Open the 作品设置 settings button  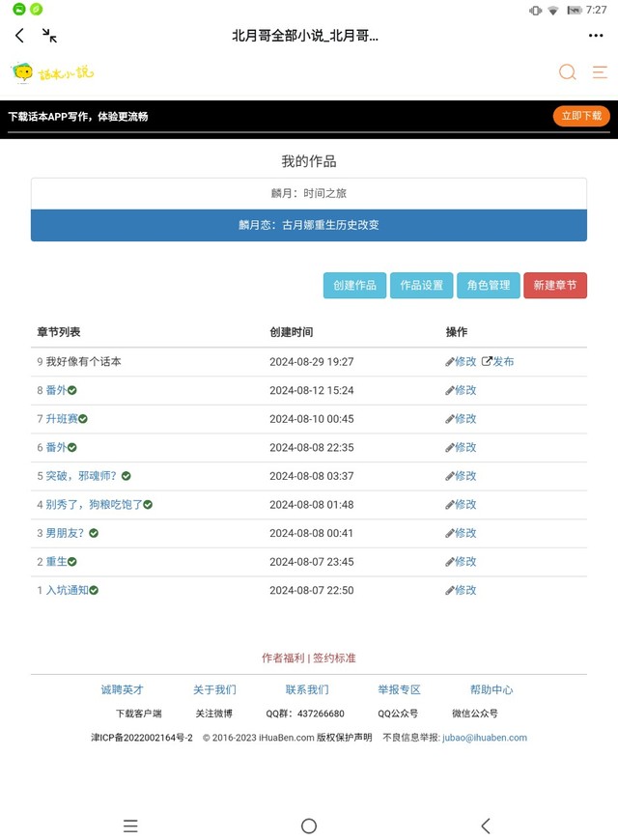[x=421, y=286]
